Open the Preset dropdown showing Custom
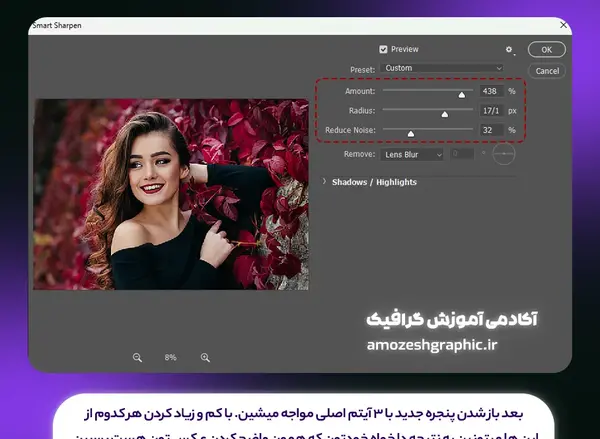The height and width of the screenshot is (439, 600). (x=442, y=68)
